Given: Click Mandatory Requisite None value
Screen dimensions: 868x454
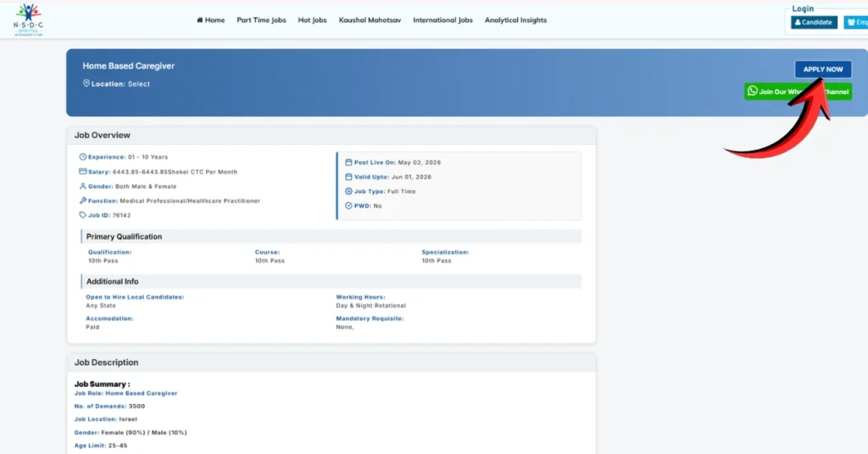Looking at the screenshot, I should 345,327.
